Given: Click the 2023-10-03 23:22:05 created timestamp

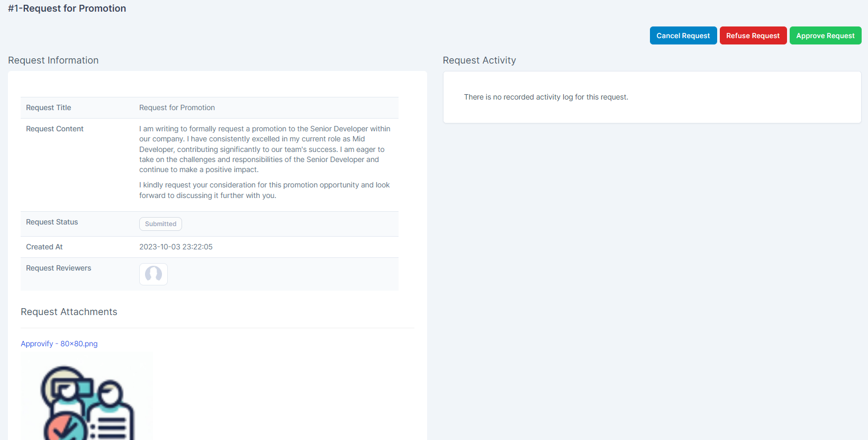Looking at the screenshot, I should [176, 247].
